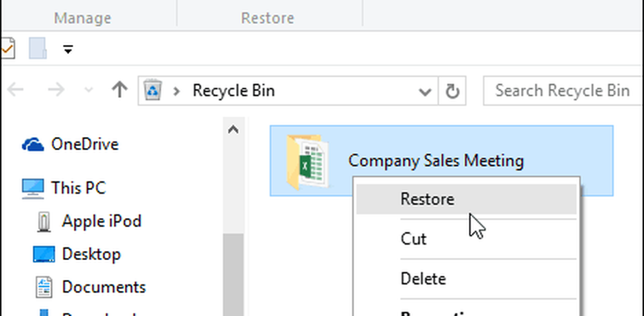This screenshot has height=316, width=644.
Task: Expand the breadcrumb chevron before Recycle Bin
Action: click(176, 91)
